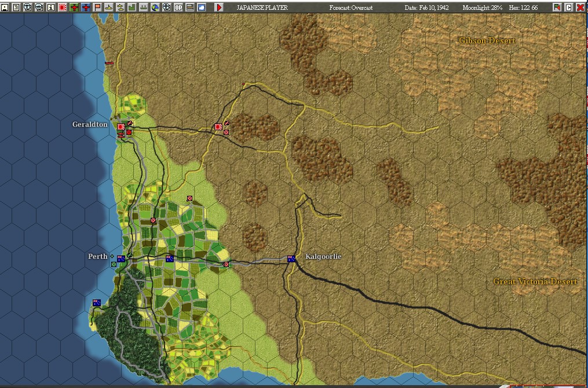
Task: Select the Japanese base flag at Geraldton
Action: (120, 127)
